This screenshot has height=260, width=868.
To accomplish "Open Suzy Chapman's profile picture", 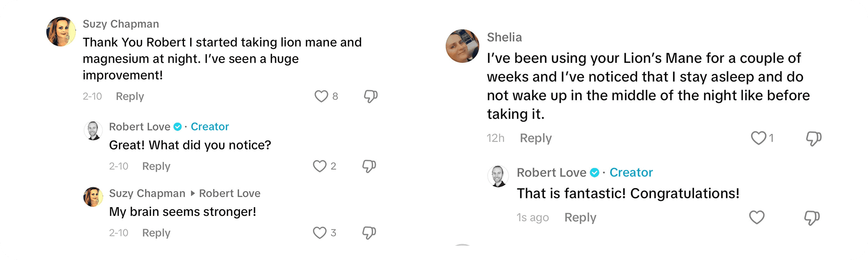I will point(61,32).
